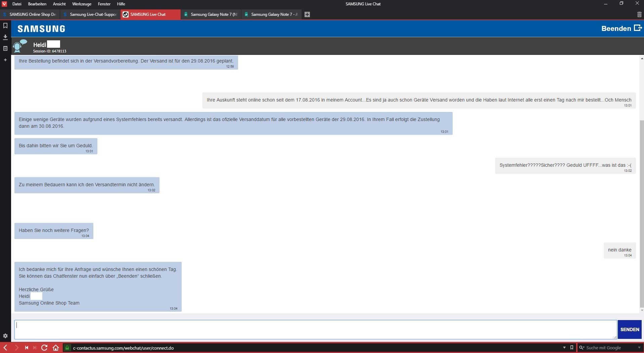Open the Bearbeiten menu

click(37, 4)
